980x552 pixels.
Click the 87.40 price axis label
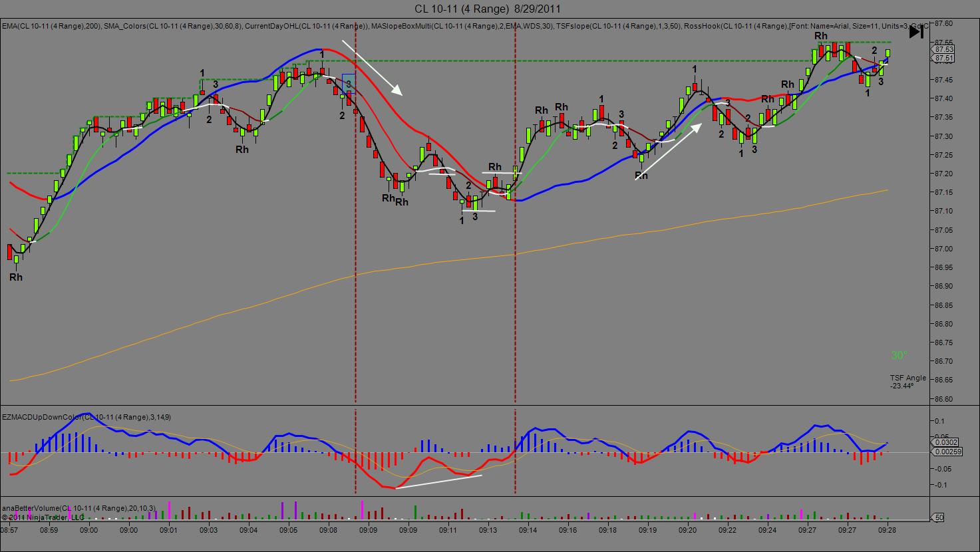(x=944, y=98)
